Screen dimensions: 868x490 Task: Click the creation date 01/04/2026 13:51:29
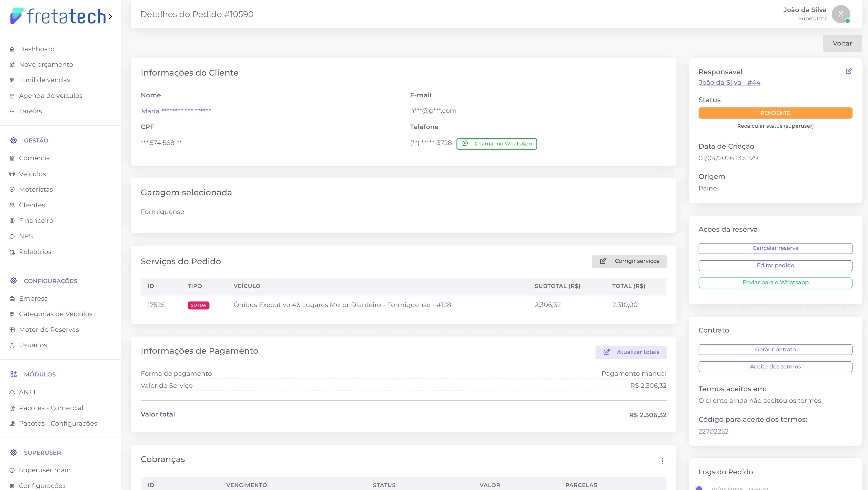[x=728, y=158]
